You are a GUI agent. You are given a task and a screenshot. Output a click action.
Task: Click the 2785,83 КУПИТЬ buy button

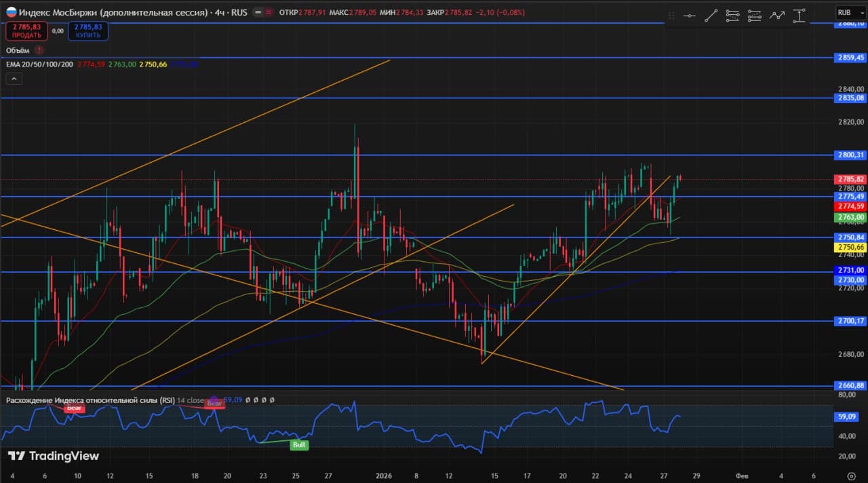[88, 31]
